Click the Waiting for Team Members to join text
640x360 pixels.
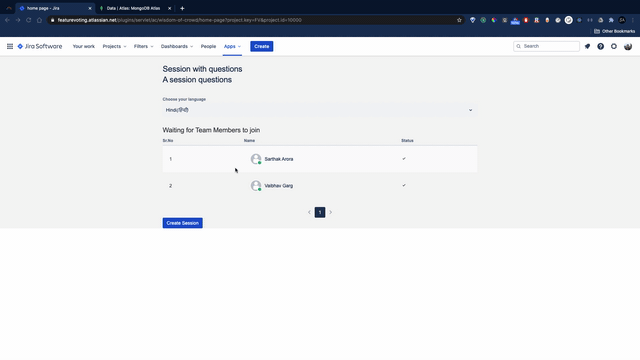[211, 130]
